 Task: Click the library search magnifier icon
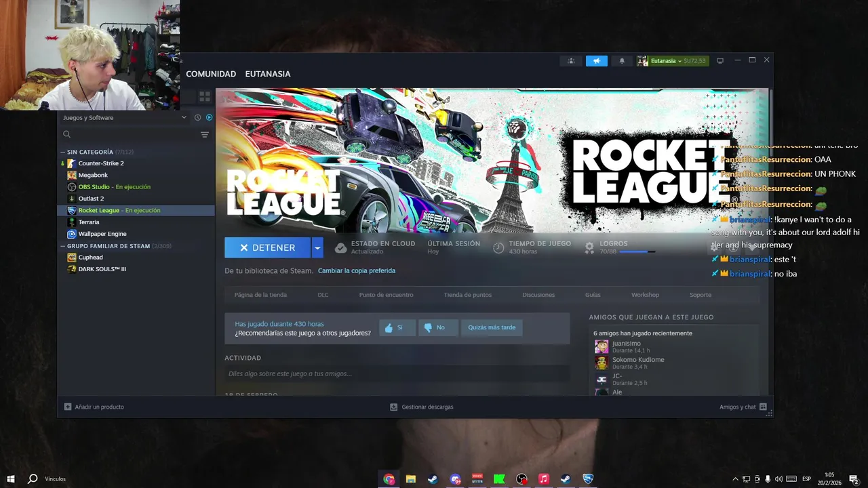click(x=66, y=134)
